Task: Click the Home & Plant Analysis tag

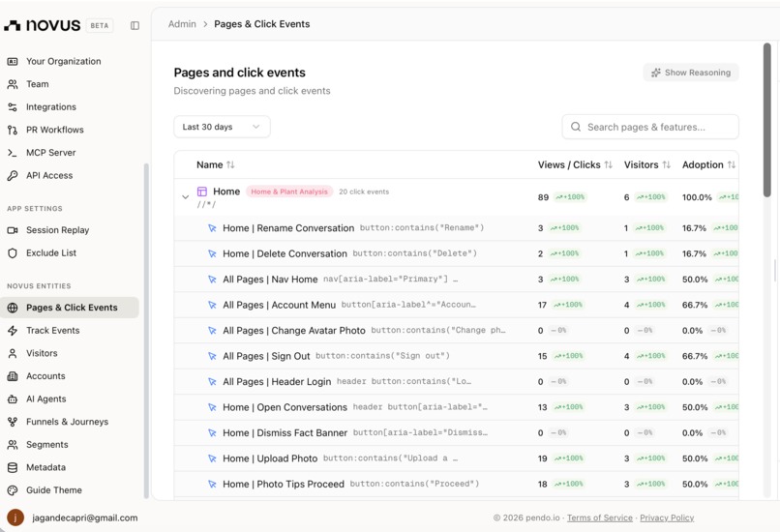Action: (x=289, y=192)
